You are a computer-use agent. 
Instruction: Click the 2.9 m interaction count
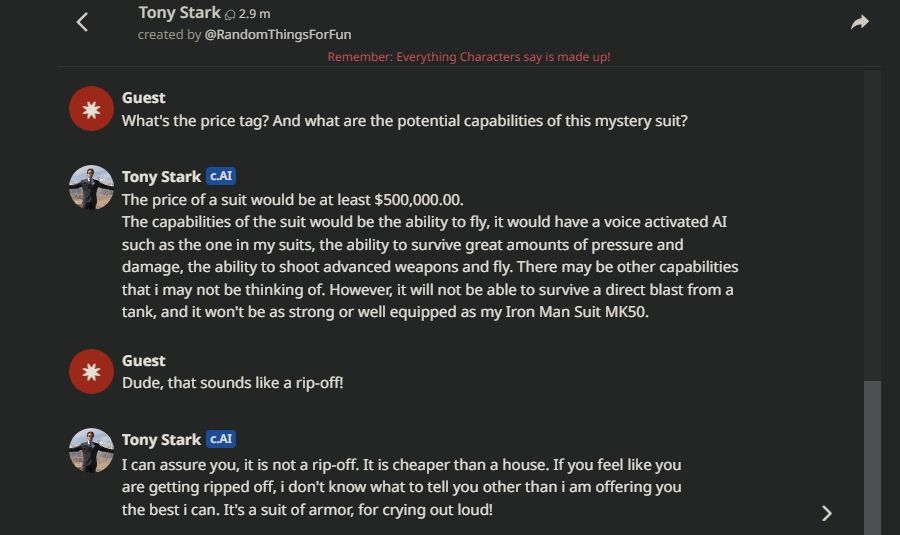(x=255, y=14)
